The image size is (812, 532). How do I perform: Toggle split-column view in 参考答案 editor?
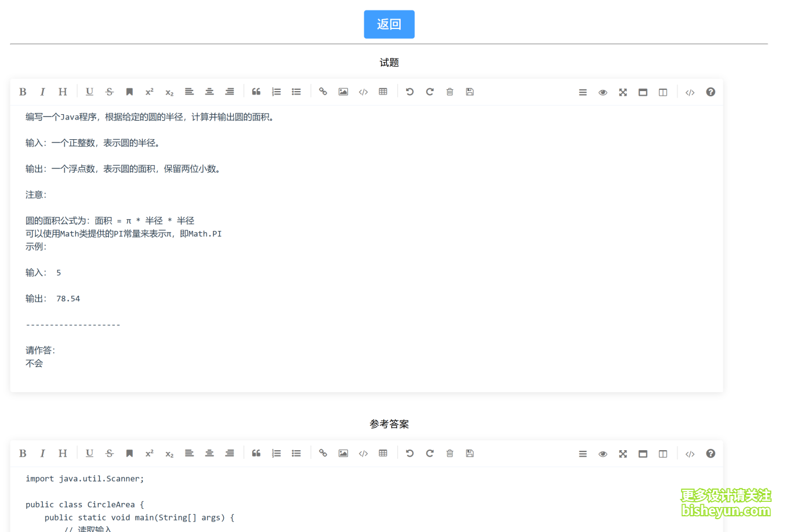pos(663,454)
